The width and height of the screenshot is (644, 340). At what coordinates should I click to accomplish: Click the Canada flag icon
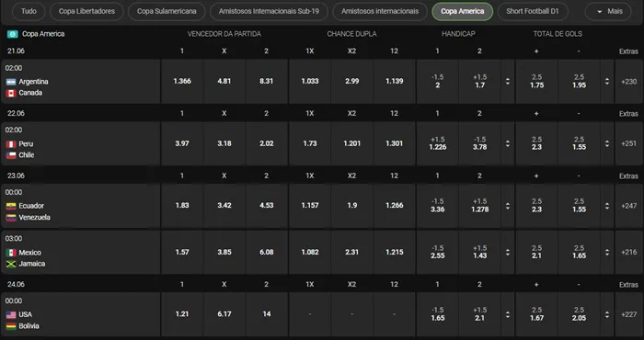11,93
